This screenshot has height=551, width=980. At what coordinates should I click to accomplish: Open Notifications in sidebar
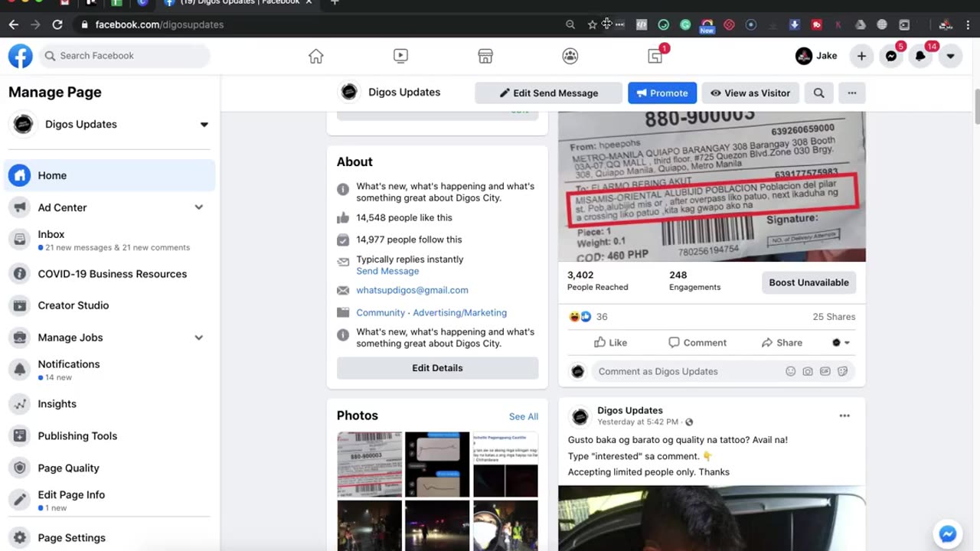109,370
